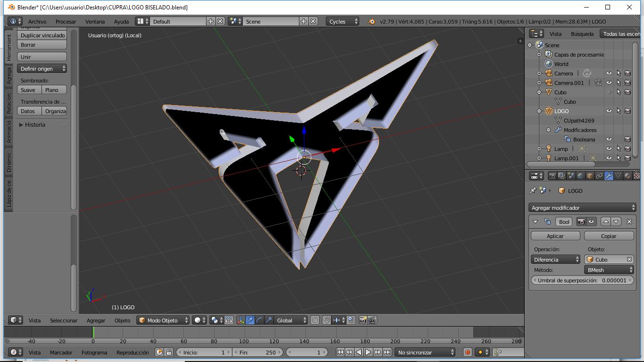Open the material properties tab
Viewport: 644px width, 362px height.
(x=627, y=176)
